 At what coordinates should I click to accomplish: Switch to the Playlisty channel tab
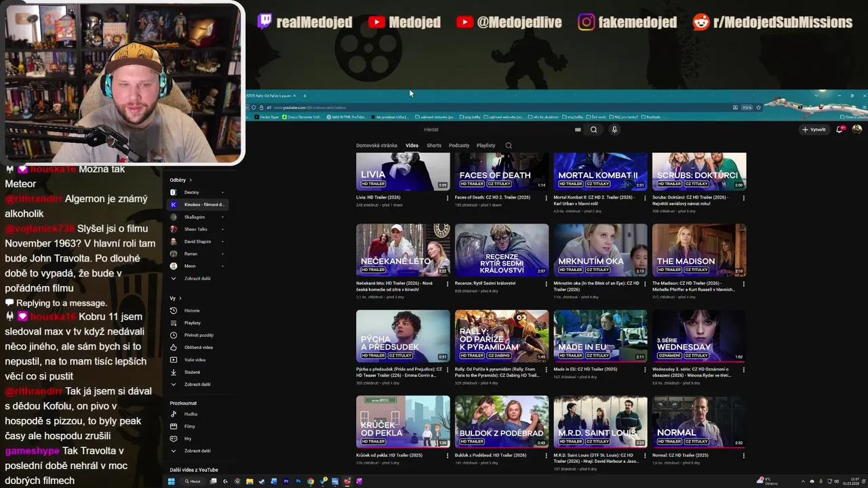tap(486, 146)
